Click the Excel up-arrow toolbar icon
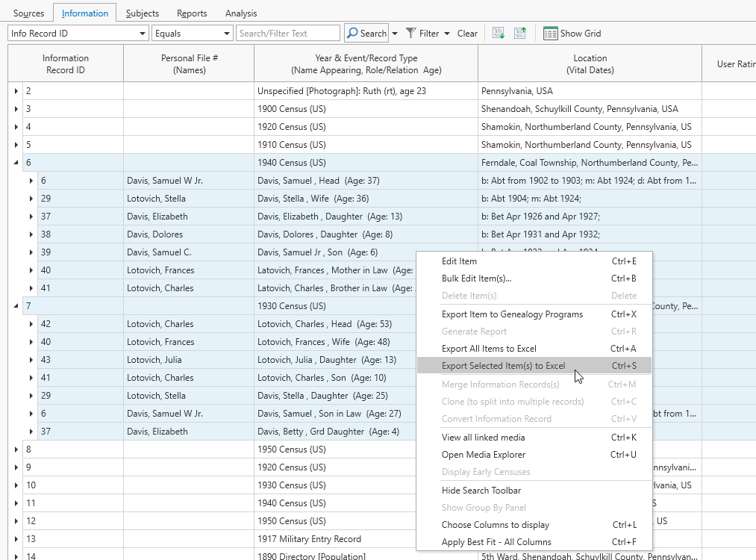This screenshot has width=756, height=560. [520, 34]
